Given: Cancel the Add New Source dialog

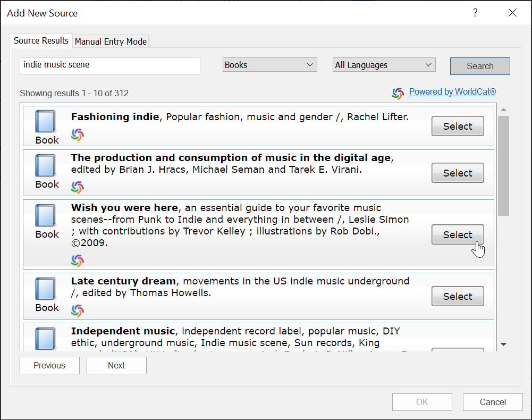Looking at the screenshot, I should coord(492,402).
